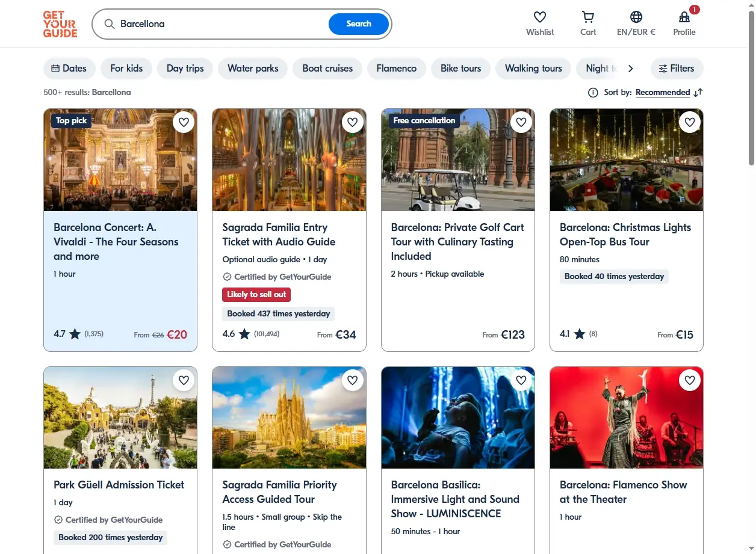This screenshot has height=554, width=756.
Task: Click Booked 437 times yesterday label
Action: 279,314
